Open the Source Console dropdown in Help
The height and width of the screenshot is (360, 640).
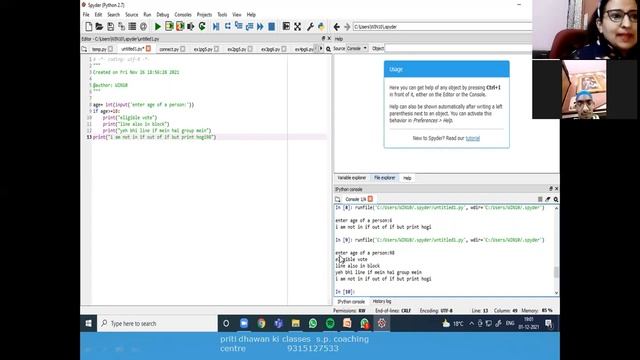(x=357, y=49)
